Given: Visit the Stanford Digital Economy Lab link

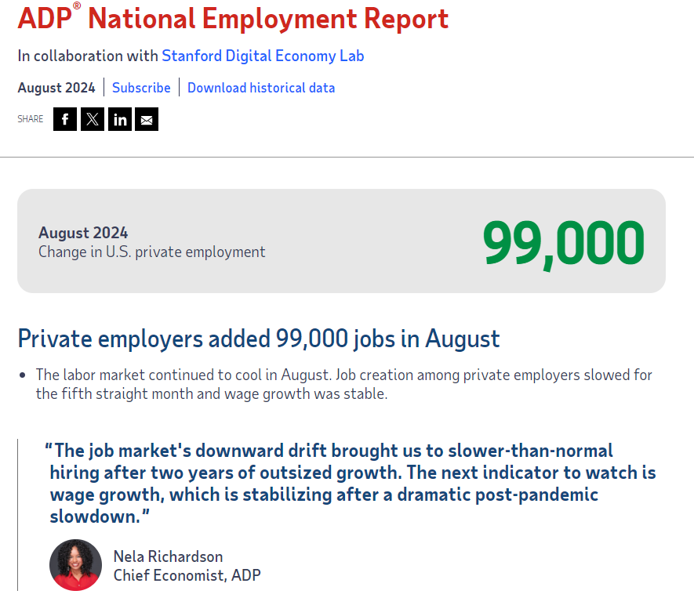Looking at the screenshot, I should tap(263, 56).
